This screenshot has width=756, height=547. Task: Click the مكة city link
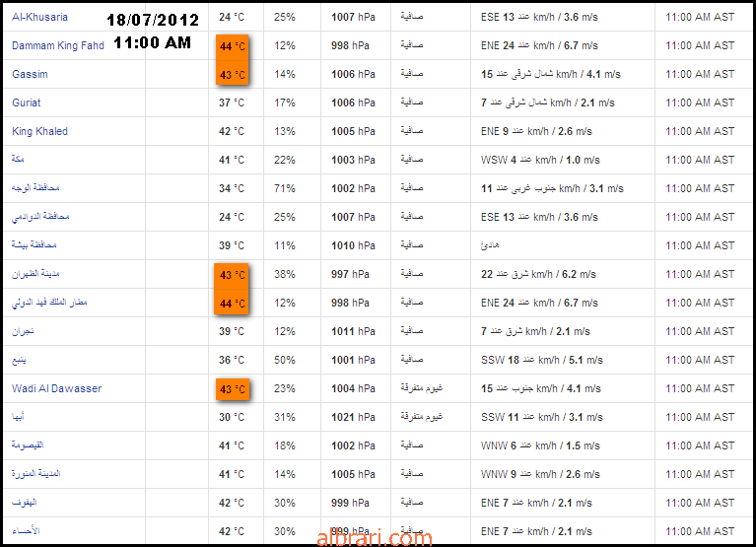(18, 159)
